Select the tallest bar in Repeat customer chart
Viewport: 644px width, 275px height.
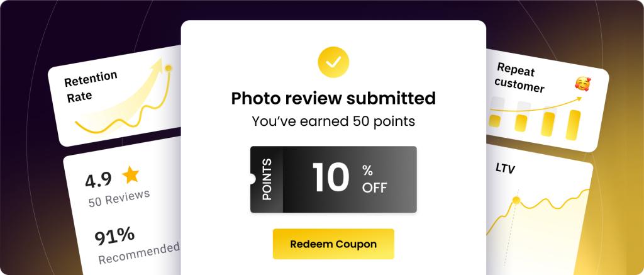point(573,125)
